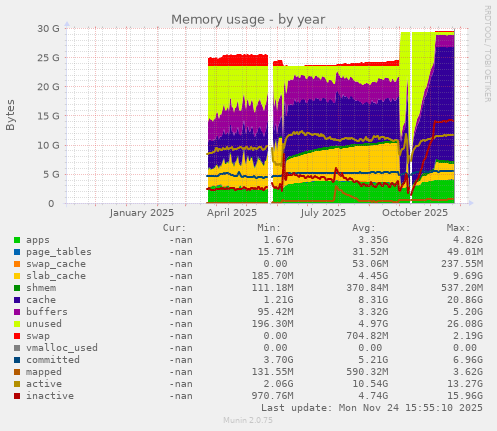Viewport: 497px width, 431px height.
Task: Click the cache max value 20.86G
Action: [465, 300]
